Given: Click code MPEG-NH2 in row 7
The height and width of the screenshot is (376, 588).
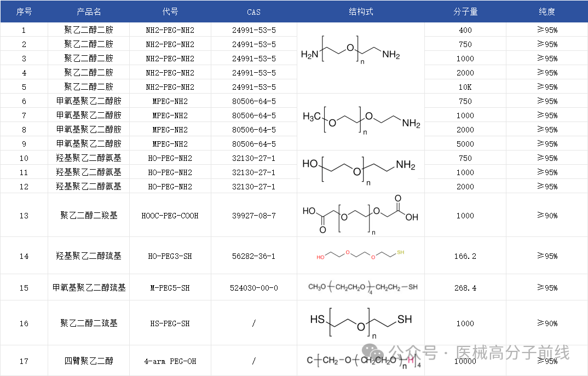Looking at the screenshot, I should 170,115.
